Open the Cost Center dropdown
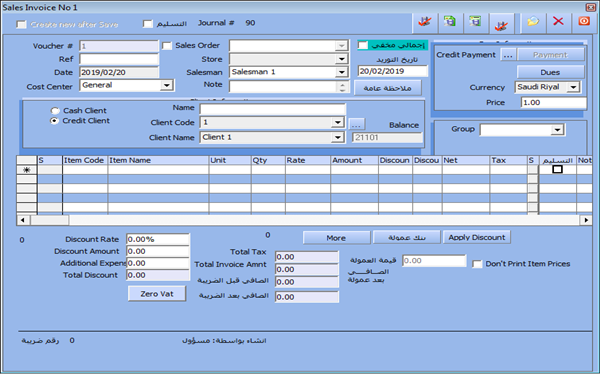Viewport: 600px width, 374px height. [x=166, y=85]
